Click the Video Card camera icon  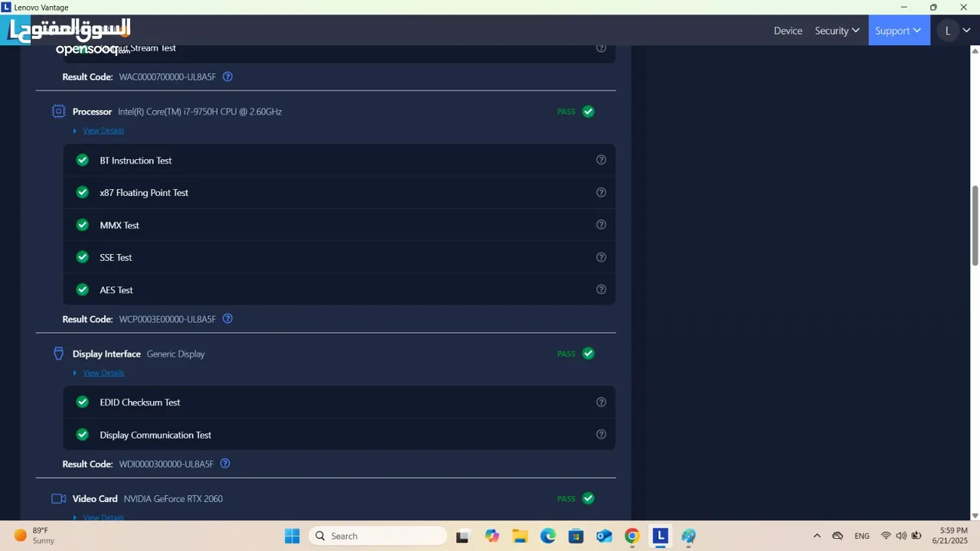58,498
